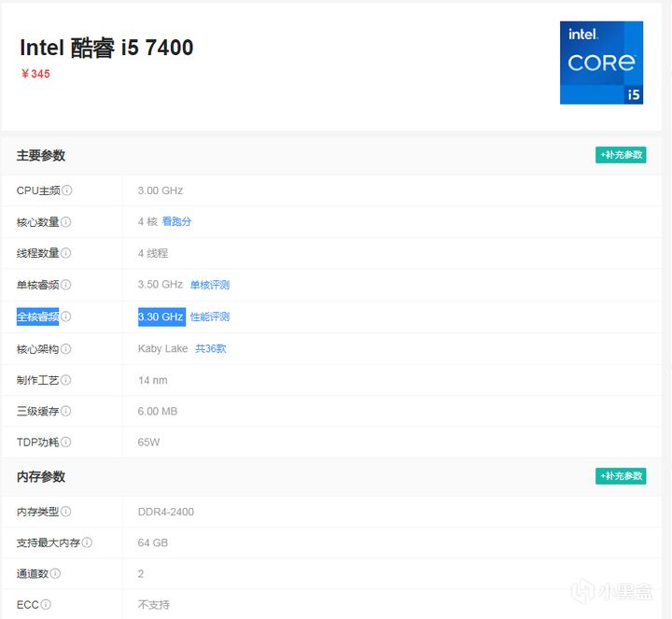Click the info icon next to 内存类型
Image resolution: width=672 pixels, height=619 pixels.
click(65, 512)
